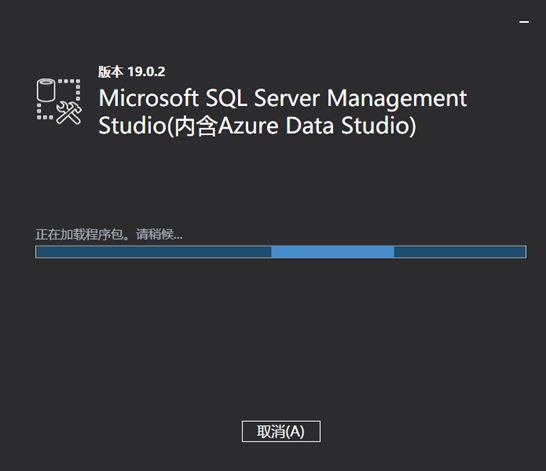The width and height of the screenshot is (546, 471).
Task: Click the 正在加载程序包。请稍候... status text
Action: pos(109,235)
